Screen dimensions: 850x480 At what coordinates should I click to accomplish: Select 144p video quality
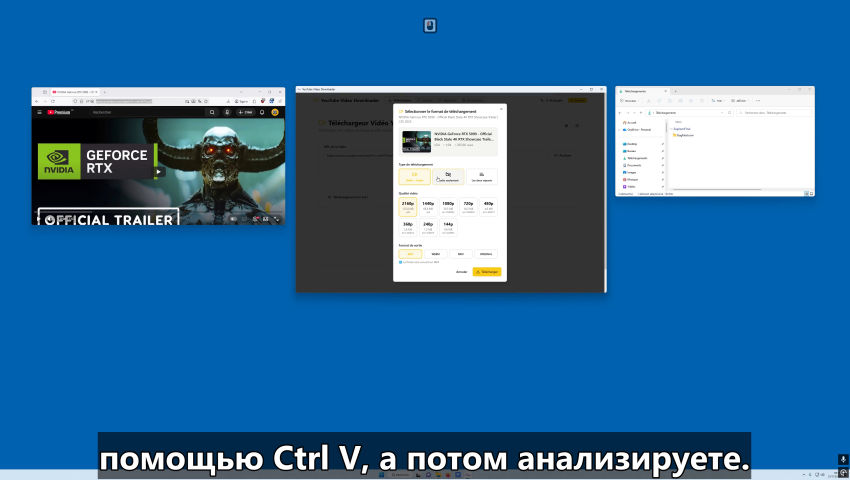[x=448, y=227]
